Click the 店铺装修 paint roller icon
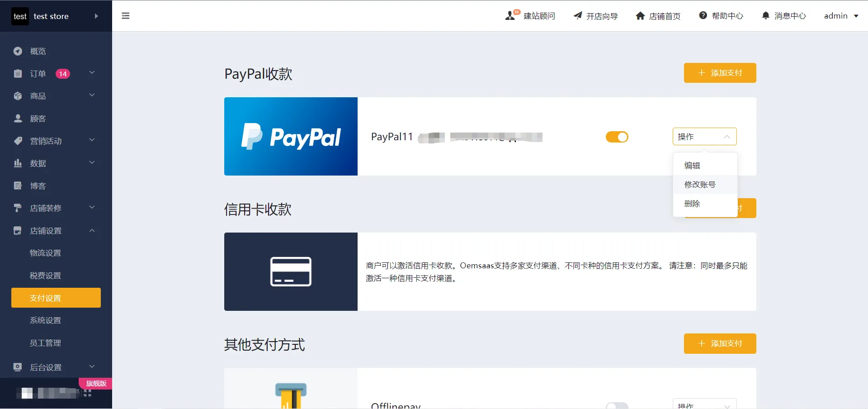The width and height of the screenshot is (868, 409). [18, 208]
